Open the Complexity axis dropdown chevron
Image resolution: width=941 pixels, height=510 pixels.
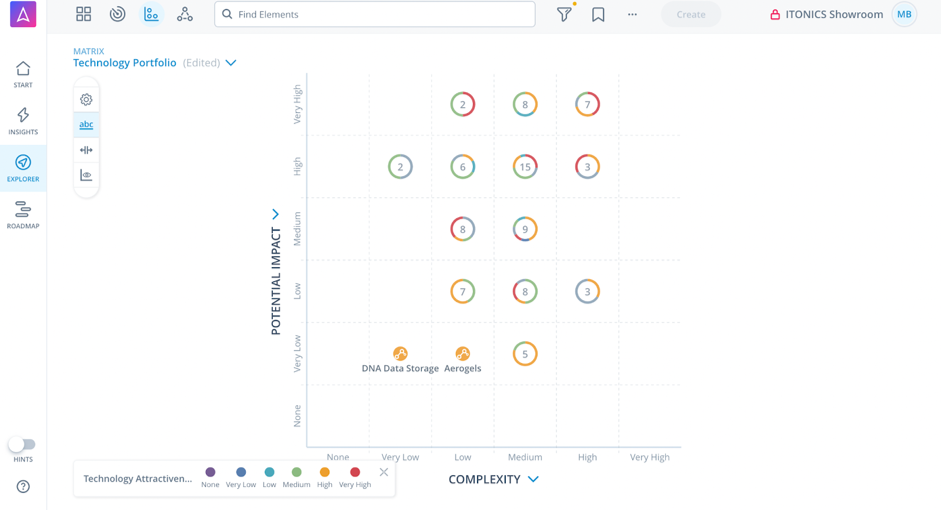coord(534,479)
